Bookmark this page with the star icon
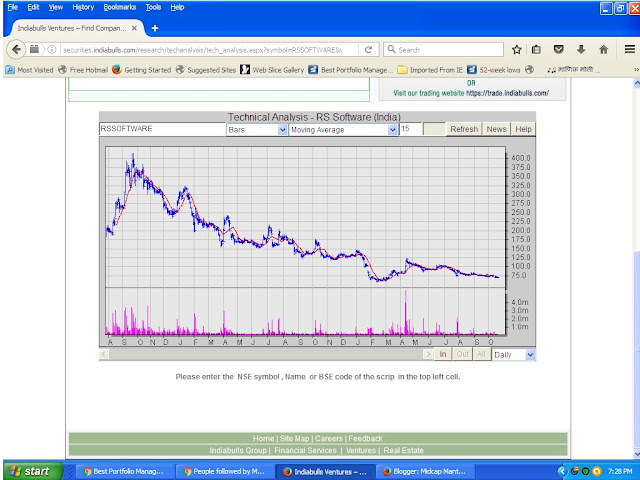The width and height of the screenshot is (640, 480). 516,50
